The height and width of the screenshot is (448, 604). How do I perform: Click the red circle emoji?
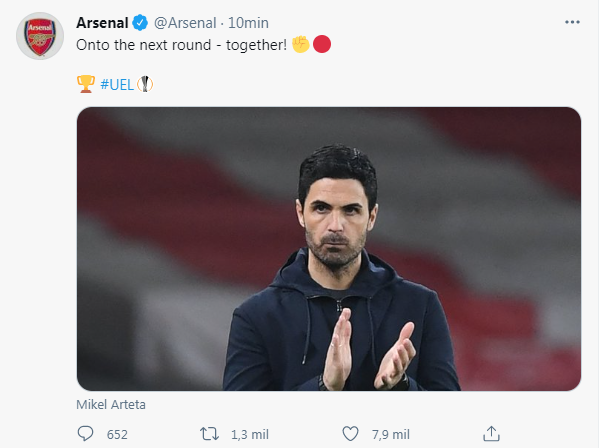322,44
